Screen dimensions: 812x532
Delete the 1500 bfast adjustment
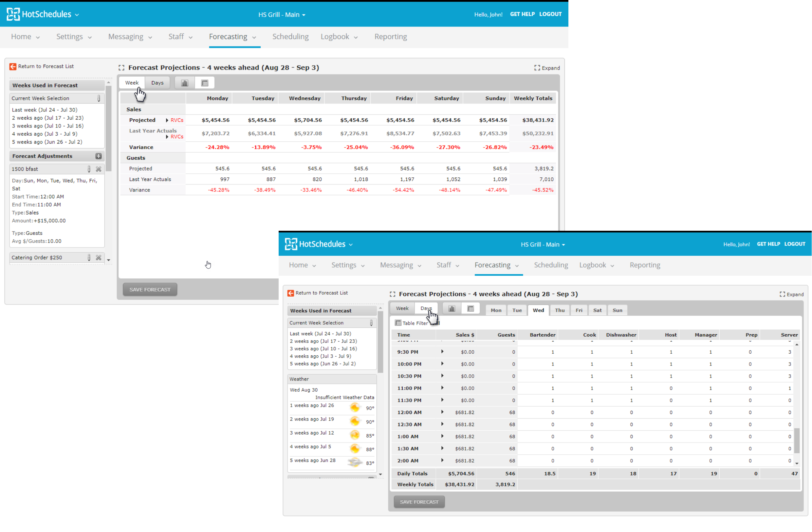coord(98,169)
